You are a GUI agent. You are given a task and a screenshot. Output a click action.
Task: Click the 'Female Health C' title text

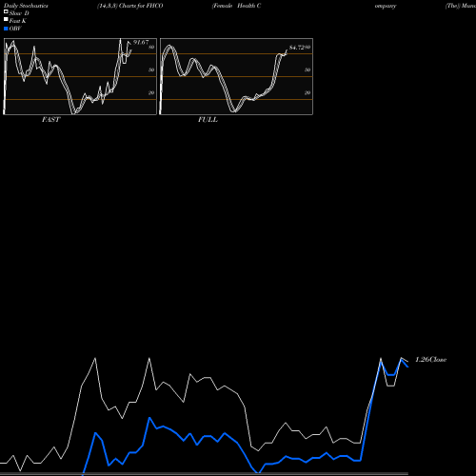[236, 6]
